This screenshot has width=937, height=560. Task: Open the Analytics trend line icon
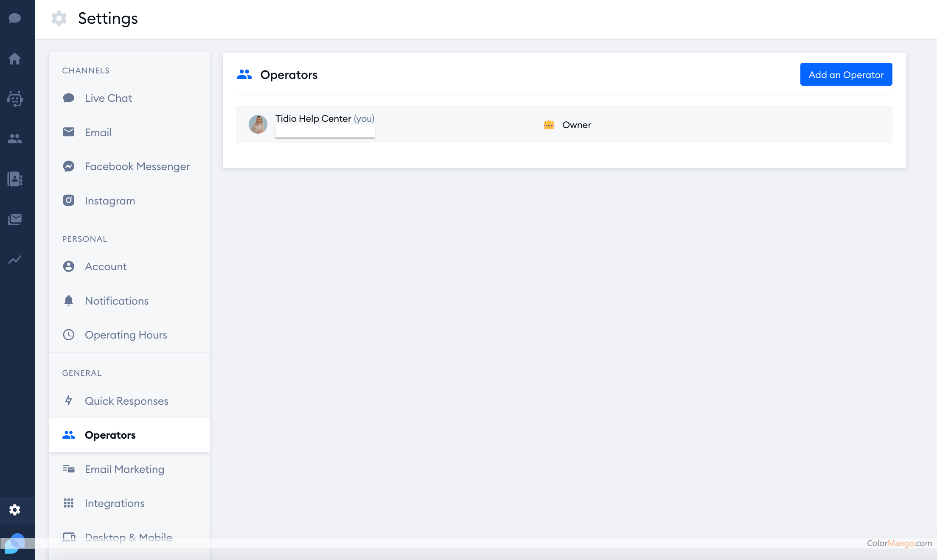(15, 260)
